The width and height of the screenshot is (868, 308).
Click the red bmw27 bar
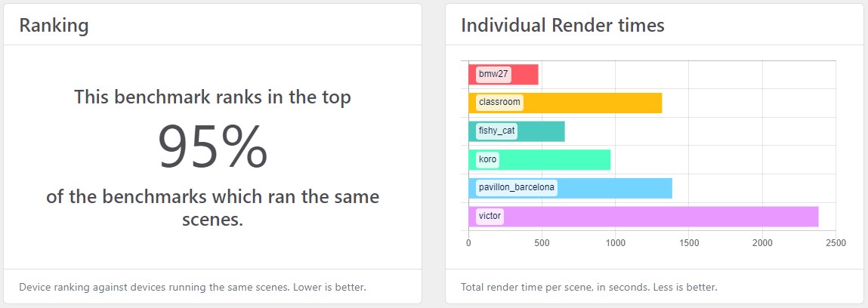coord(503,74)
